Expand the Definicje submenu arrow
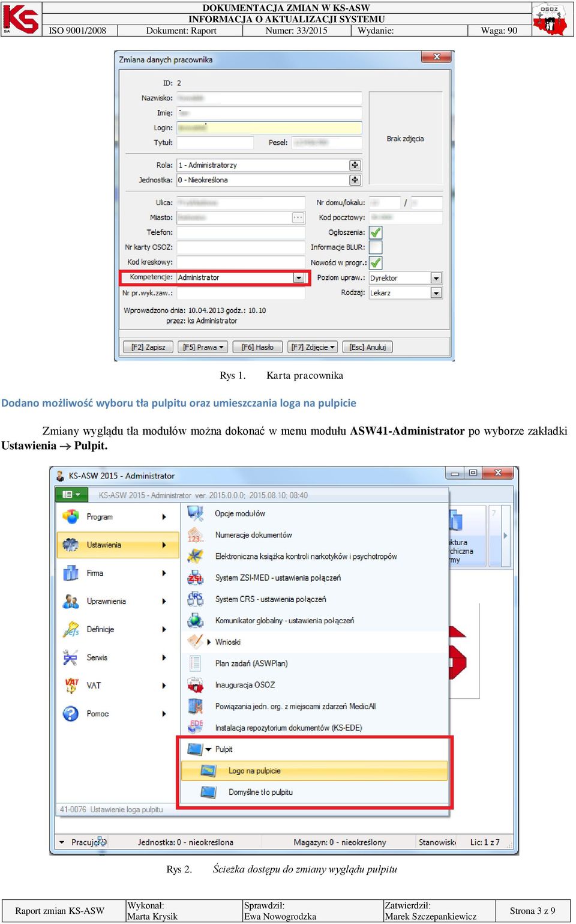 [x=164, y=629]
